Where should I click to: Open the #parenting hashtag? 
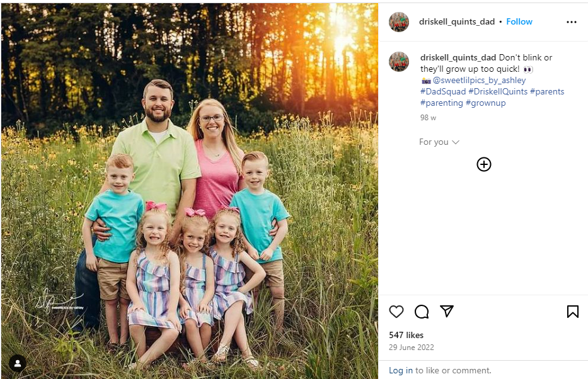(x=442, y=103)
